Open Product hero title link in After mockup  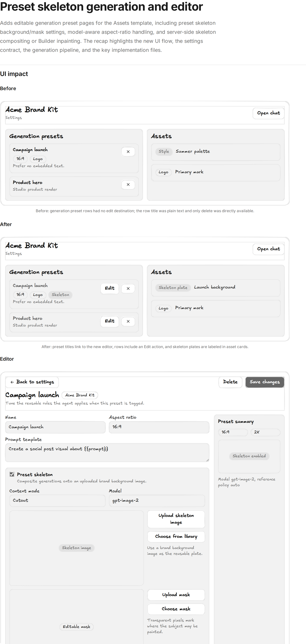[28, 318]
